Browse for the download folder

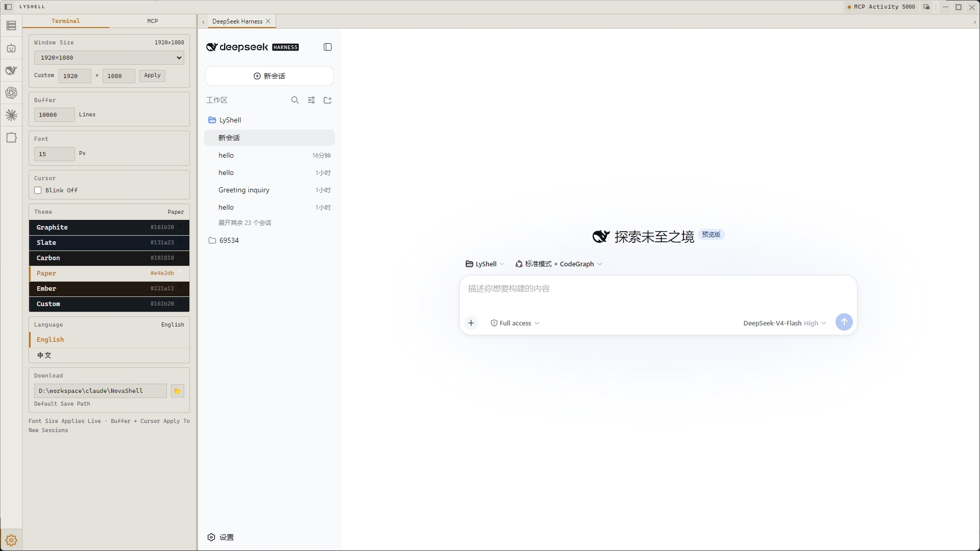coord(178,391)
